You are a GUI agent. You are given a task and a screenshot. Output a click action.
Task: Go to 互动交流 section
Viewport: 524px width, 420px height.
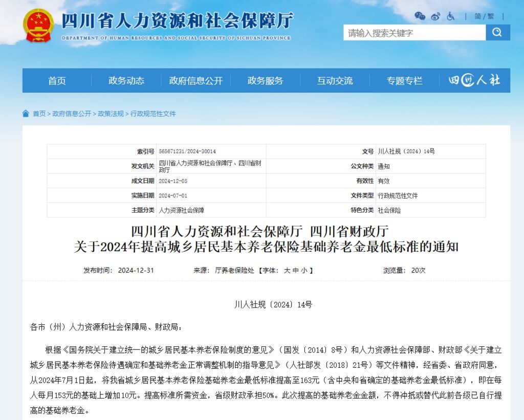[335, 80]
